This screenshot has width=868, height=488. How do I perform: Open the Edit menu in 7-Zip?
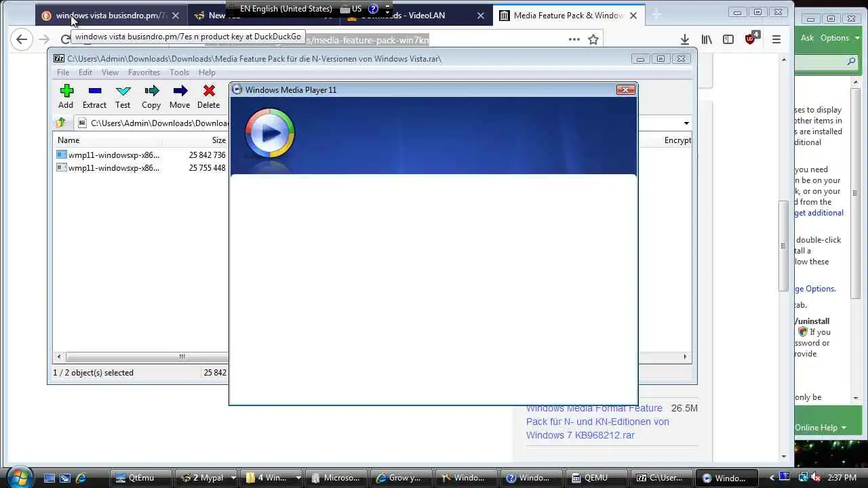85,73
